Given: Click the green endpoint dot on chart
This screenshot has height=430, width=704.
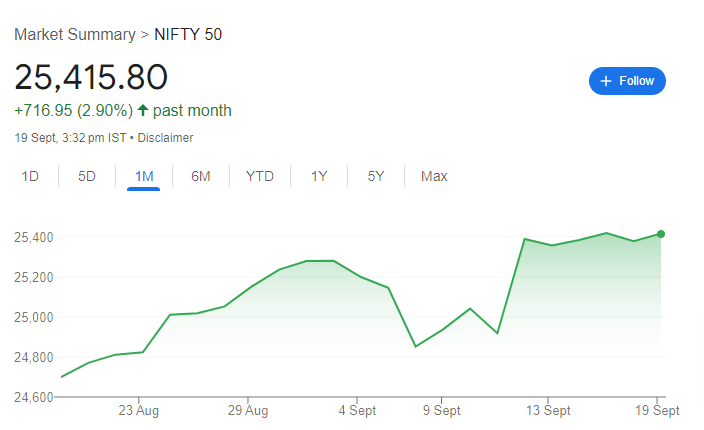Looking at the screenshot, I should pyautogui.click(x=661, y=234).
